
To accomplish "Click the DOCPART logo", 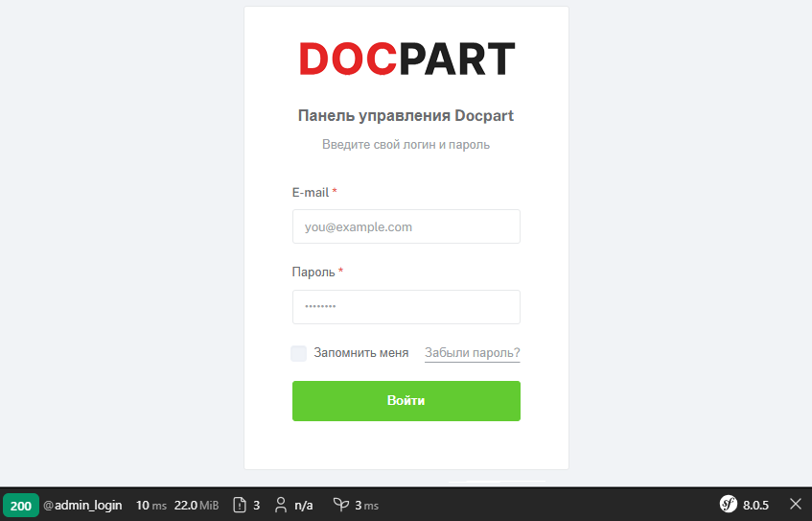I will (x=407, y=59).
